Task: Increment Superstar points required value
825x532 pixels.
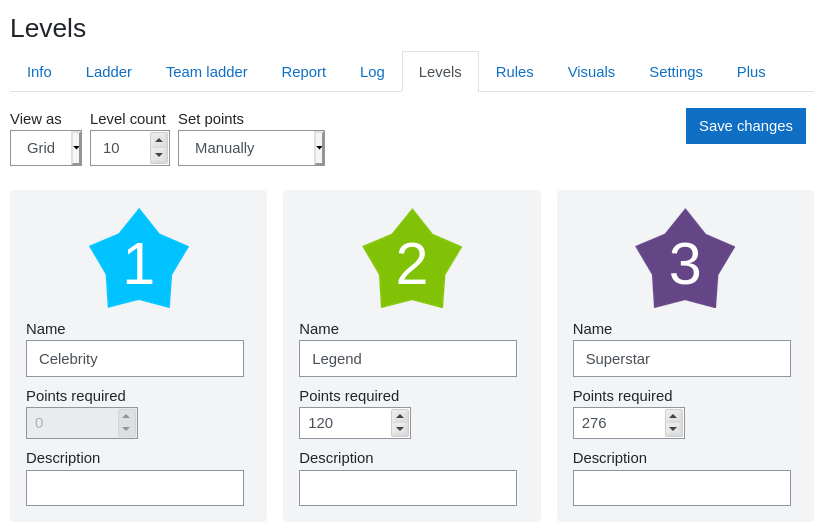Action: point(673,416)
